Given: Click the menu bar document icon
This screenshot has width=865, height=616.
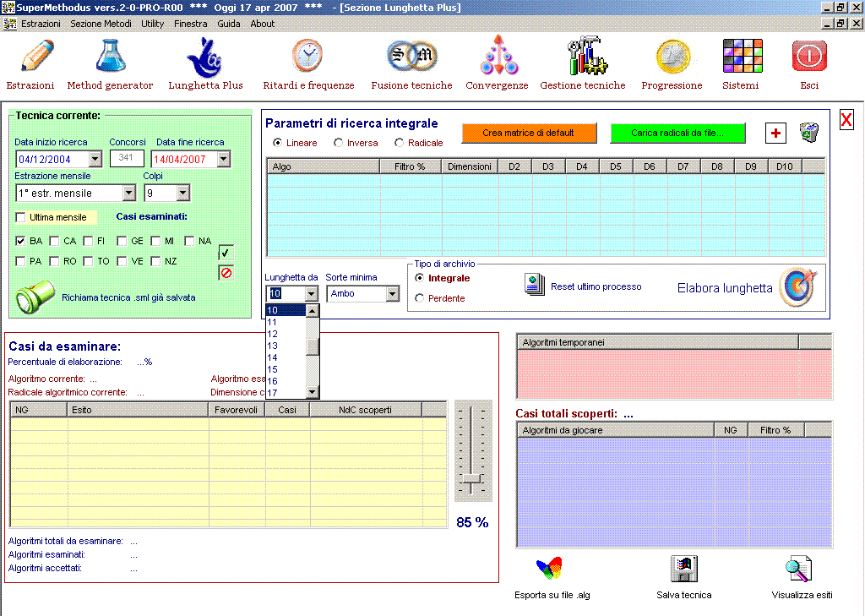Looking at the screenshot, I should coord(10,24).
